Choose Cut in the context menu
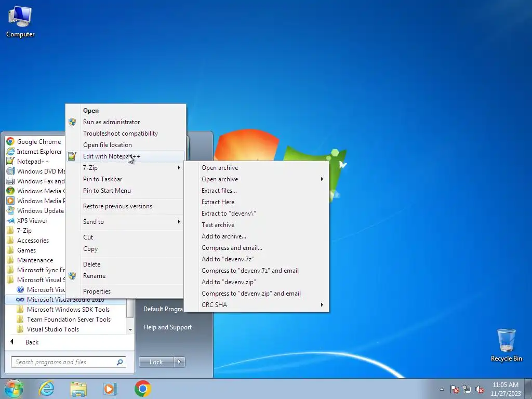Image resolution: width=532 pixels, height=399 pixels. (x=125, y=237)
